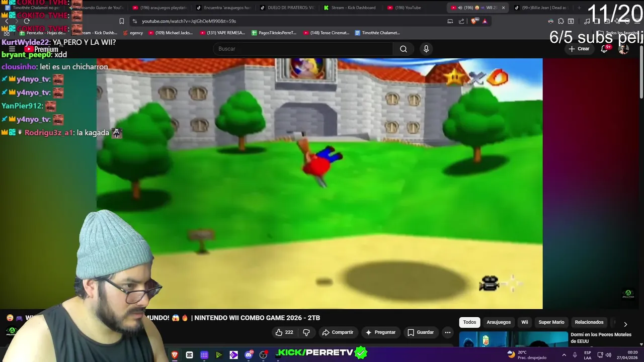Click the Brave Shields lion icon

[x=474, y=21]
